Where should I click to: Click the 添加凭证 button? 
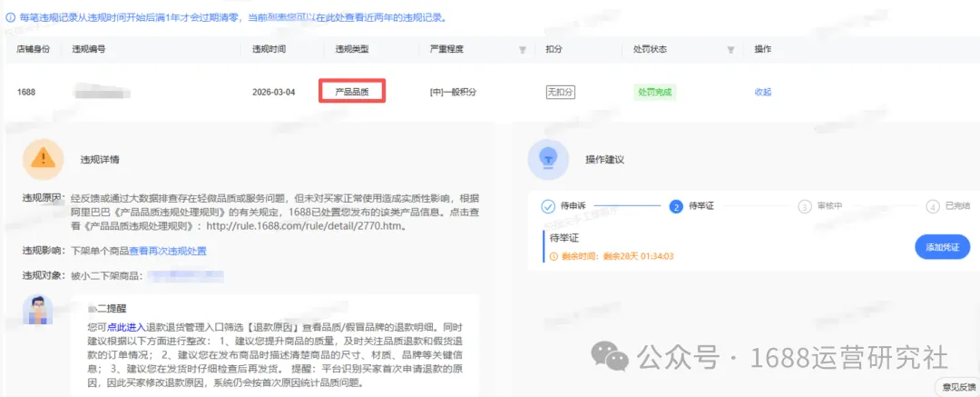coord(942,247)
